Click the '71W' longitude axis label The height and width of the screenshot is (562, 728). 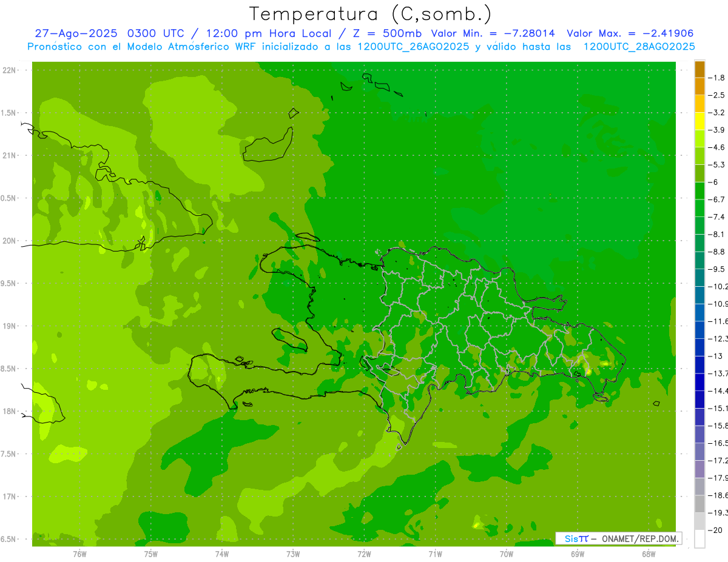[x=435, y=554]
